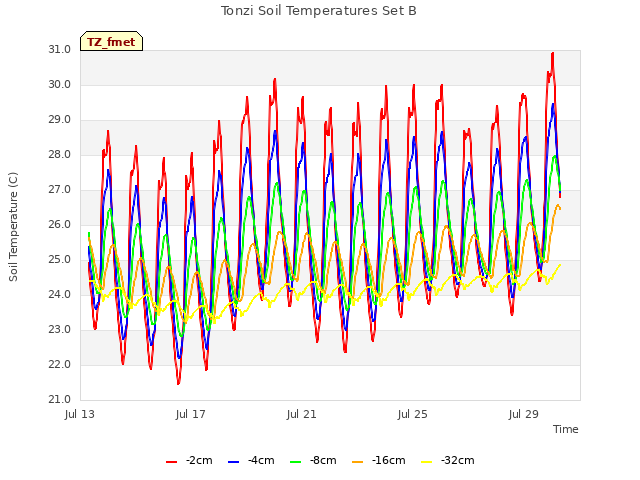Click the Jul 13 x-axis tick label

[80, 414]
